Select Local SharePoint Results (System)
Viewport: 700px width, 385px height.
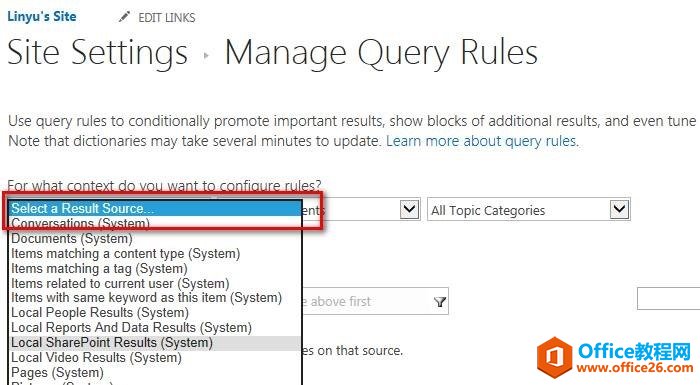(x=155, y=343)
